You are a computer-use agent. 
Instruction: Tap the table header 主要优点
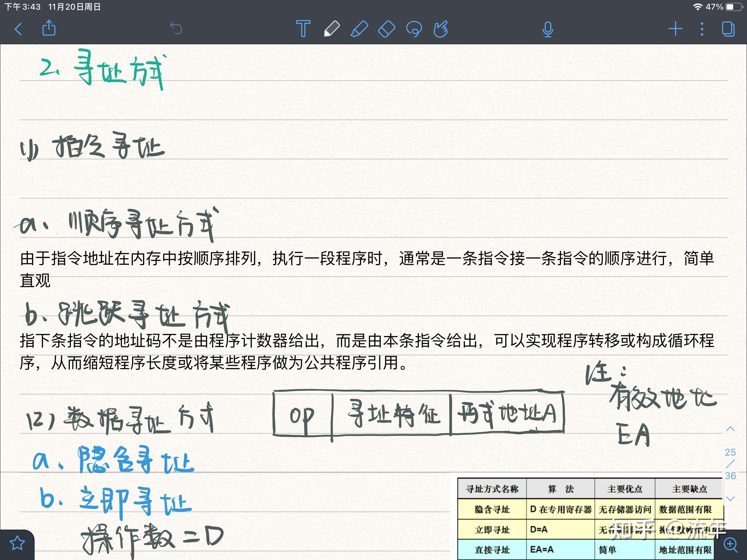coord(625,489)
